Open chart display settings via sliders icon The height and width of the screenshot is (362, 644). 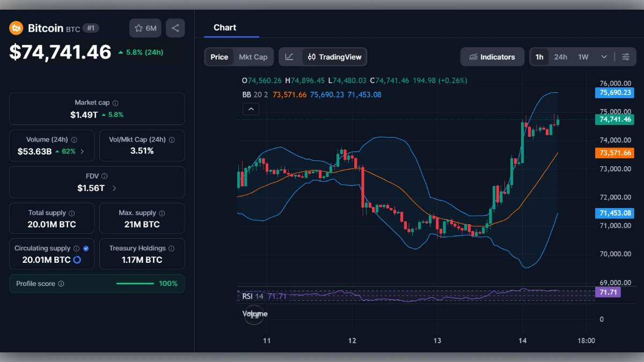(626, 56)
